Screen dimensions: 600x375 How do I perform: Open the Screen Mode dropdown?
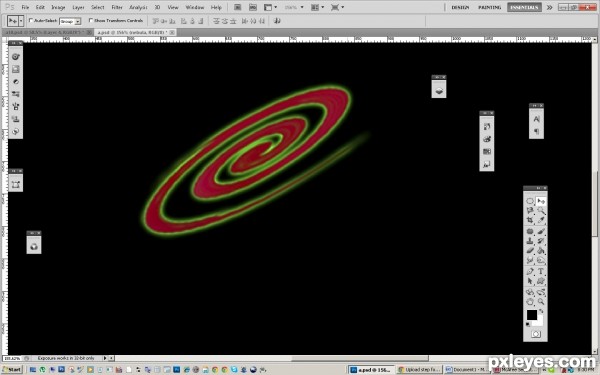[337, 7]
